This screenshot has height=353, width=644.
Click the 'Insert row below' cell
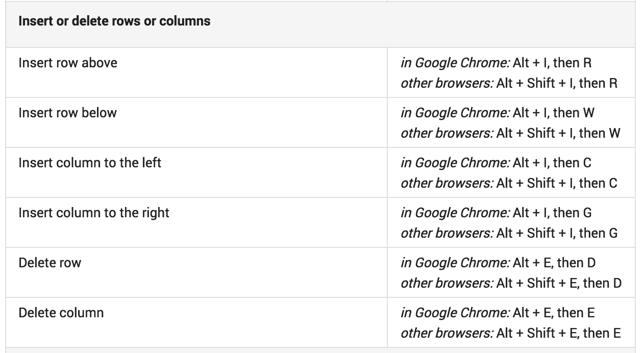click(68, 113)
